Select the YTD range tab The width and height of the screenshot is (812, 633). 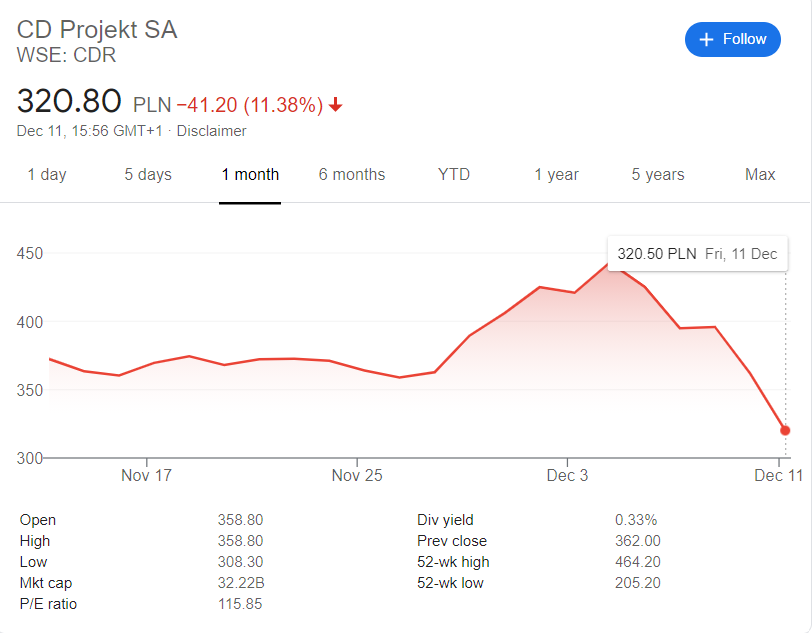[x=454, y=174]
